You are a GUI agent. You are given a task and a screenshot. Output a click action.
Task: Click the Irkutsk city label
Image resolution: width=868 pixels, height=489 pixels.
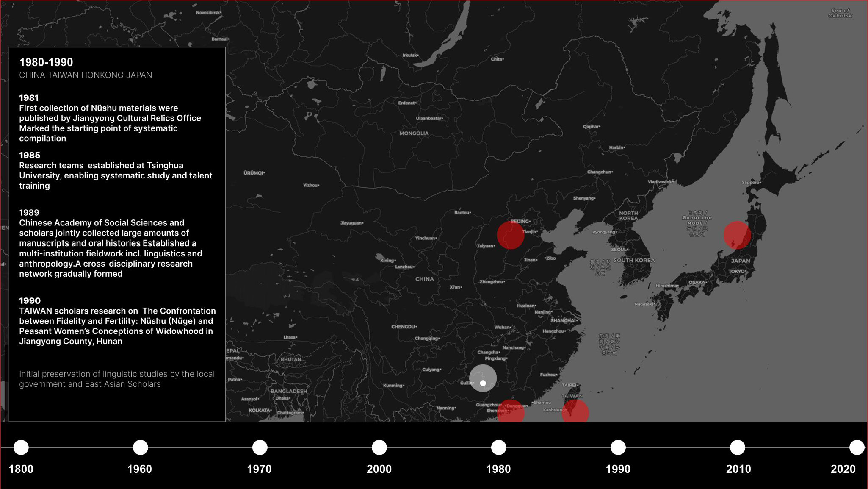410,55
